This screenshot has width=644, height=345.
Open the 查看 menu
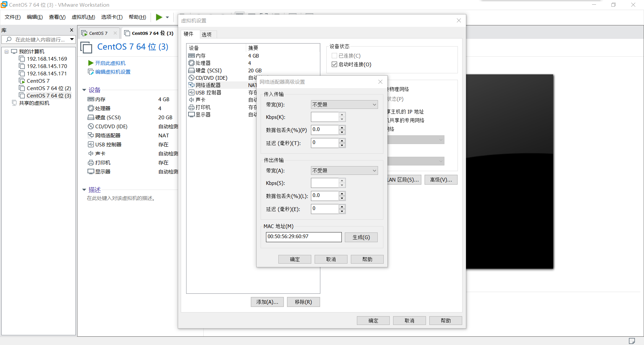[57, 17]
